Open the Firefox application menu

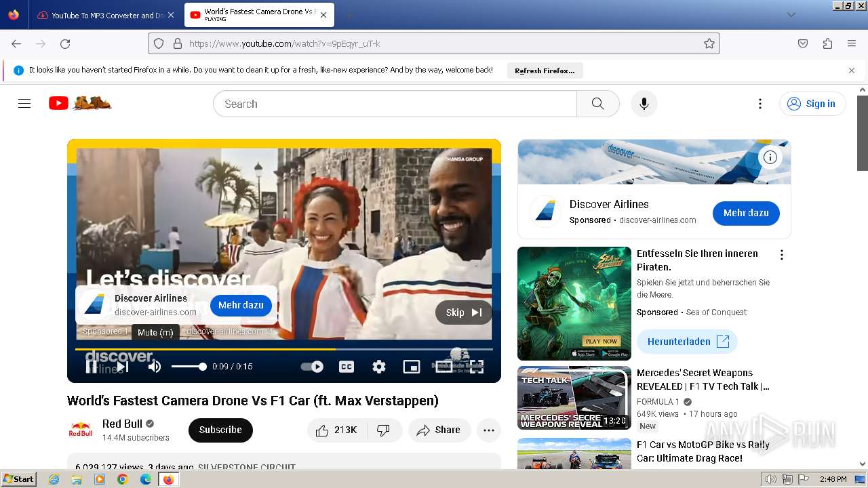[x=852, y=43]
